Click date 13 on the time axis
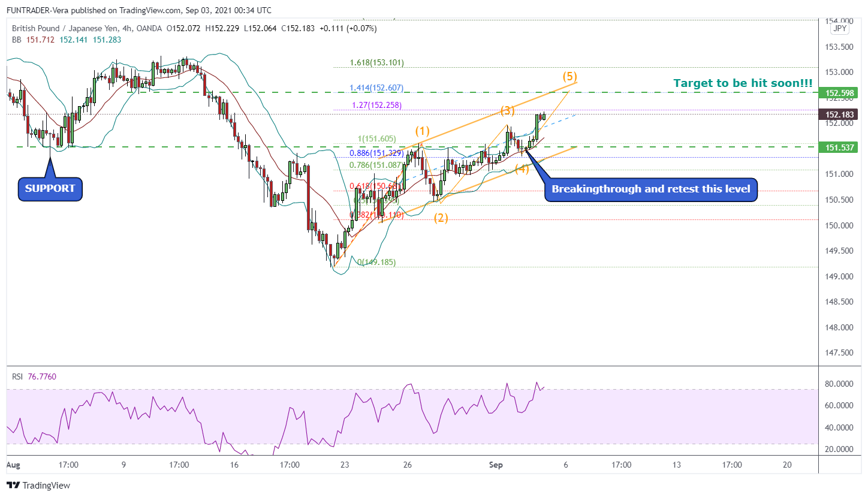868x497 pixels. point(677,465)
